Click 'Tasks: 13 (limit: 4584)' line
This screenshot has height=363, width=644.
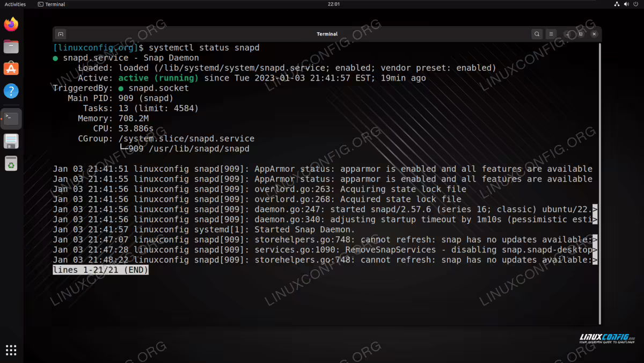coord(141,108)
